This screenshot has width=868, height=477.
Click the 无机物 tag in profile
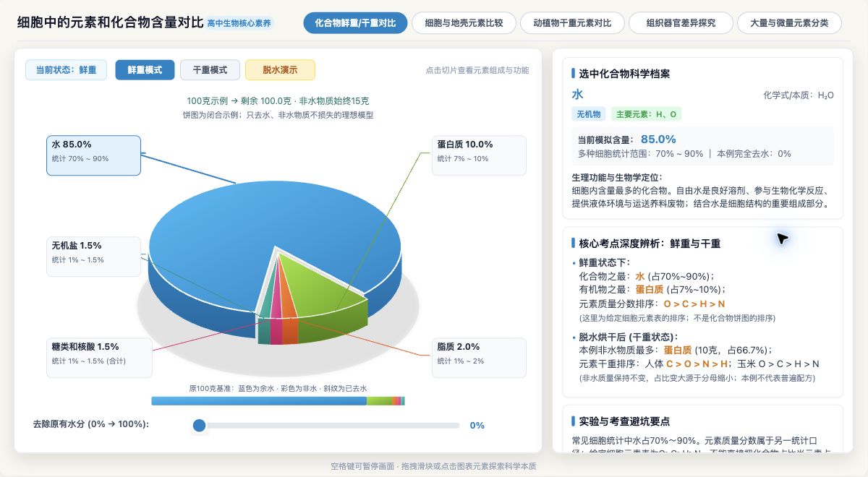click(x=589, y=114)
